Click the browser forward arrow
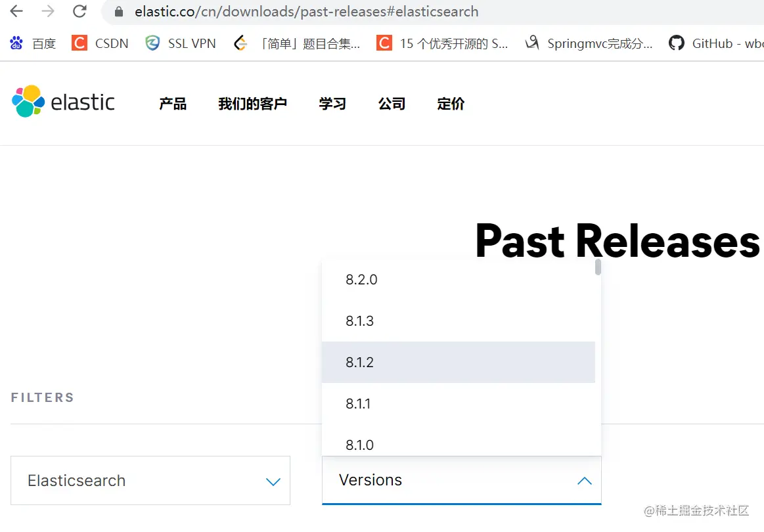Image resolution: width=764 pixels, height=532 pixels. (x=48, y=11)
